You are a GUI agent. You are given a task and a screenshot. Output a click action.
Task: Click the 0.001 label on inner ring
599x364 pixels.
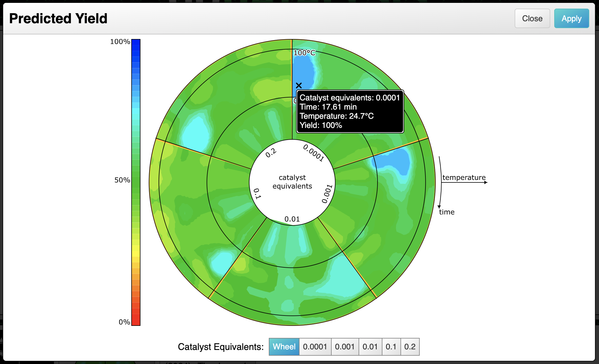[327, 194]
